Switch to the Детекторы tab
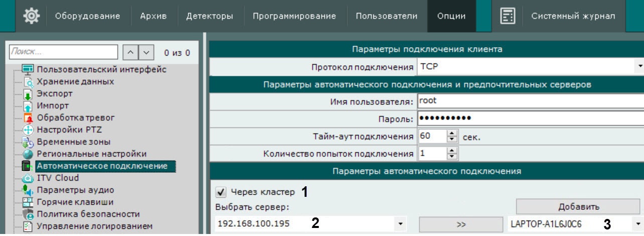644x236 pixels. (209, 16)
